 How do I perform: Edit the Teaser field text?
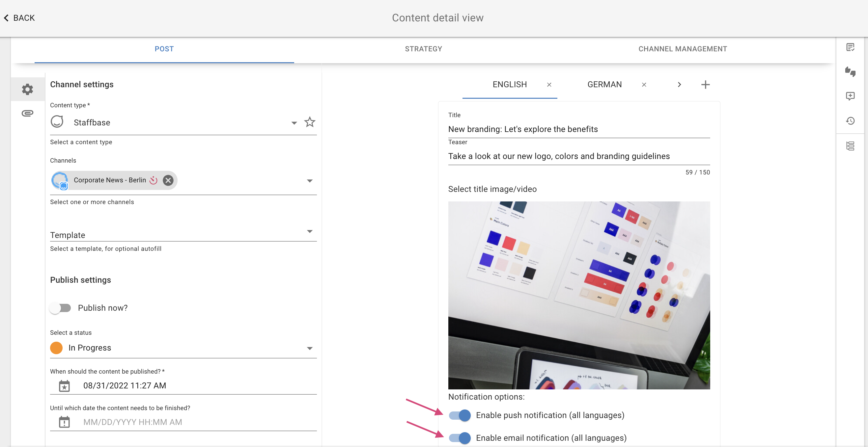pyautogui.click(x=579, y=156)
